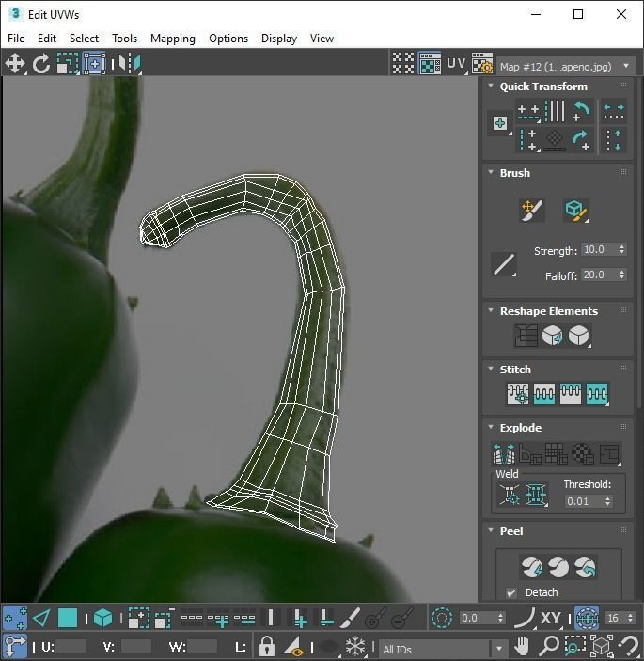Click Stitch to target icon

[x=518, y=394]
